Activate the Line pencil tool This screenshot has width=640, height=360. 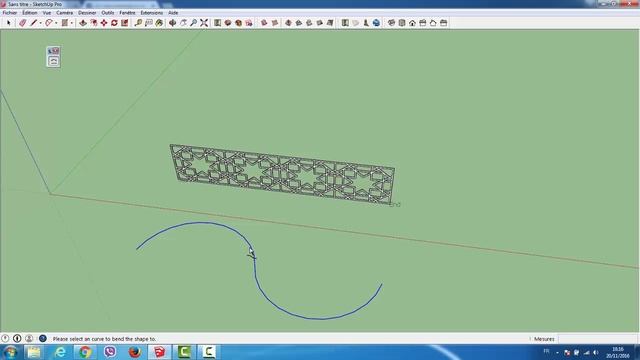click(x=33, y=23)
